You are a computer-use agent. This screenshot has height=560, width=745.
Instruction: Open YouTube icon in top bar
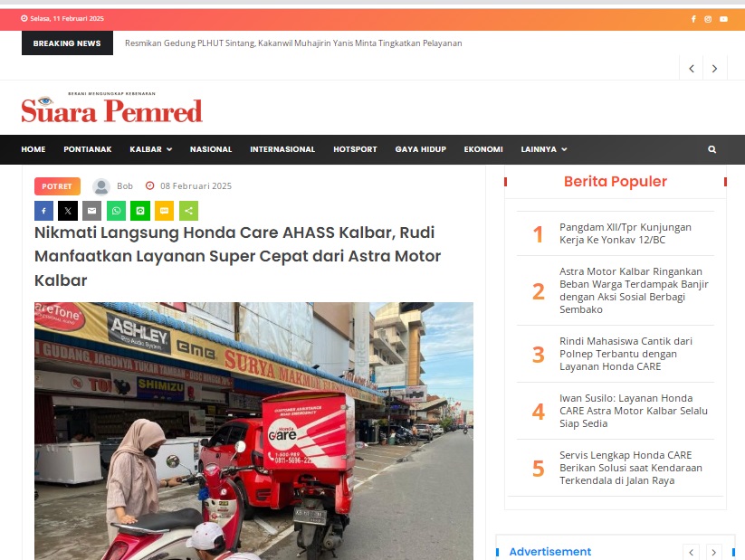click(x=723, y=19)
